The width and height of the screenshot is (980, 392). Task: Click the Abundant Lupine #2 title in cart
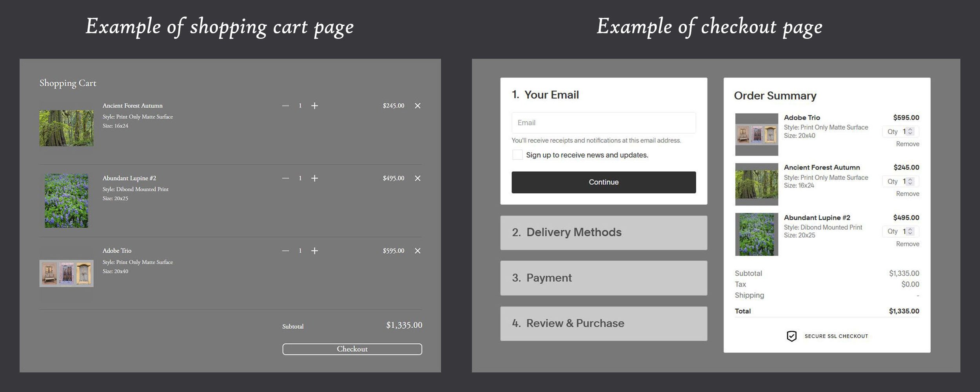129,178
